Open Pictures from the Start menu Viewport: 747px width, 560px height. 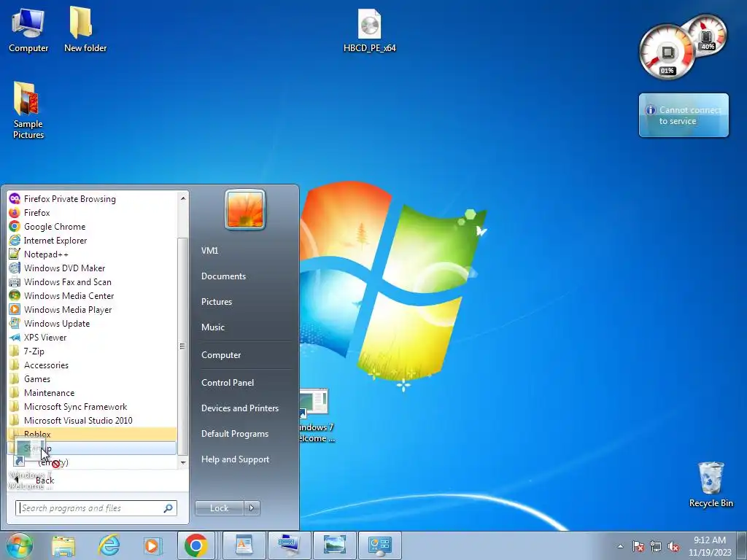pos(217,302)
